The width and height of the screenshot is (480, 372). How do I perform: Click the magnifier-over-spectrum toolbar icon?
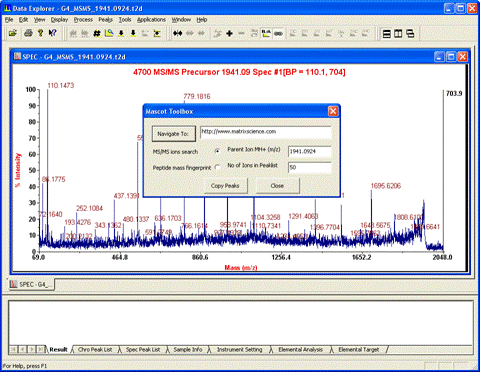(109, 33)
